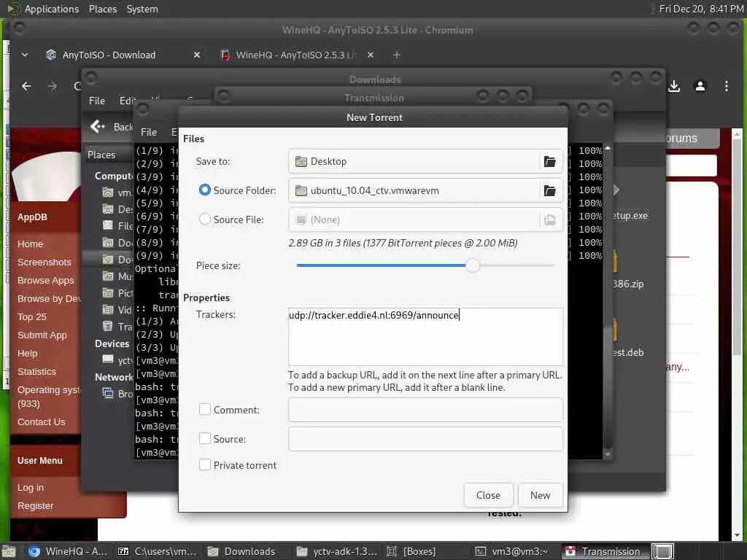The image size is (747, 560).
Task: Click the Back button in Downloads window
Action: pos(111,127)
